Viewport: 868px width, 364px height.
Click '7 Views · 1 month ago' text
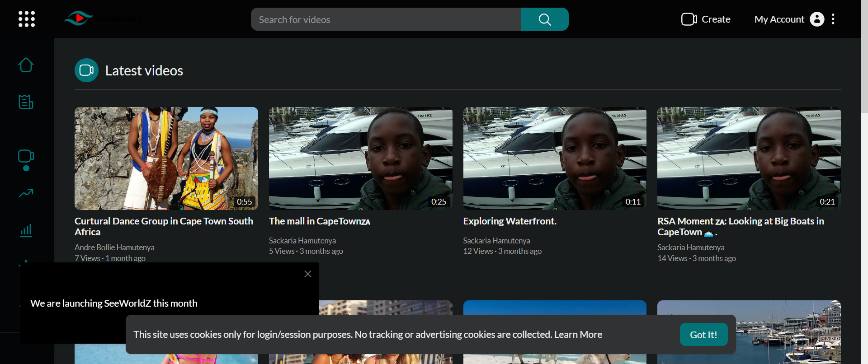[110, 258]
